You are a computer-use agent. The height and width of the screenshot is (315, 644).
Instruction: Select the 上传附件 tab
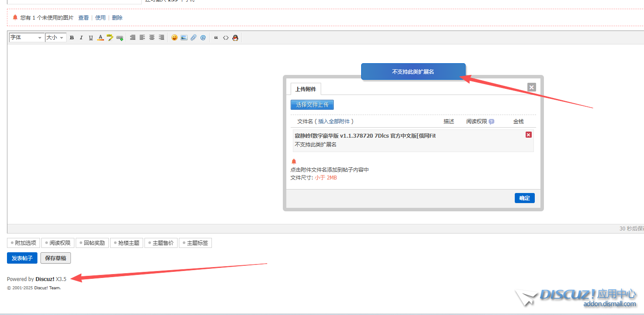coord(306,89)
